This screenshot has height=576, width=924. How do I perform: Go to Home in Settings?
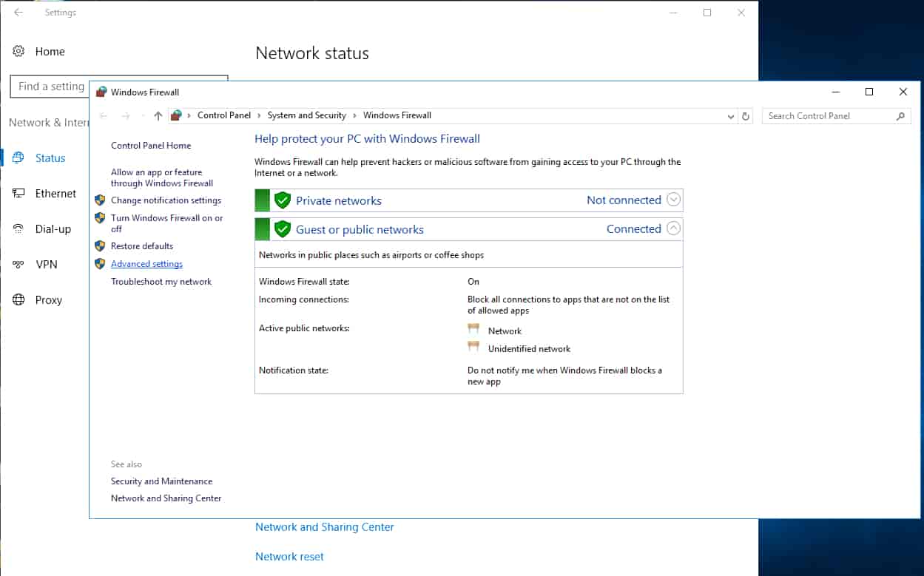(x=50, y=51)
